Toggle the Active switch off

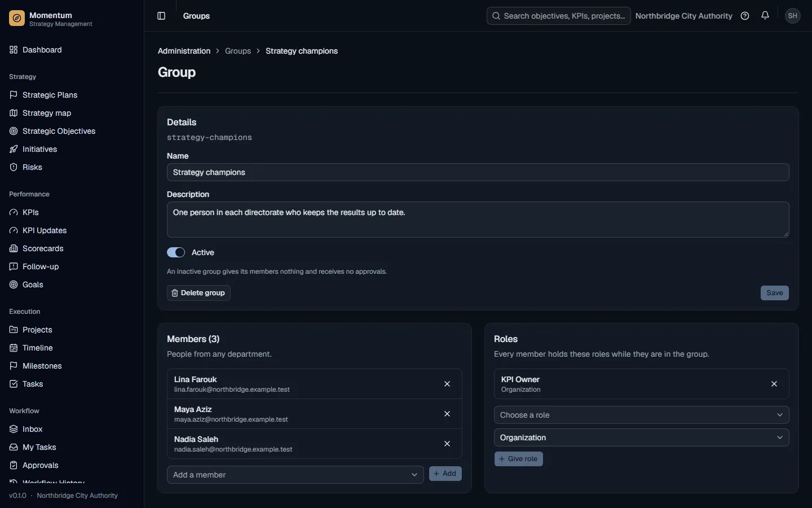[176, 252]
